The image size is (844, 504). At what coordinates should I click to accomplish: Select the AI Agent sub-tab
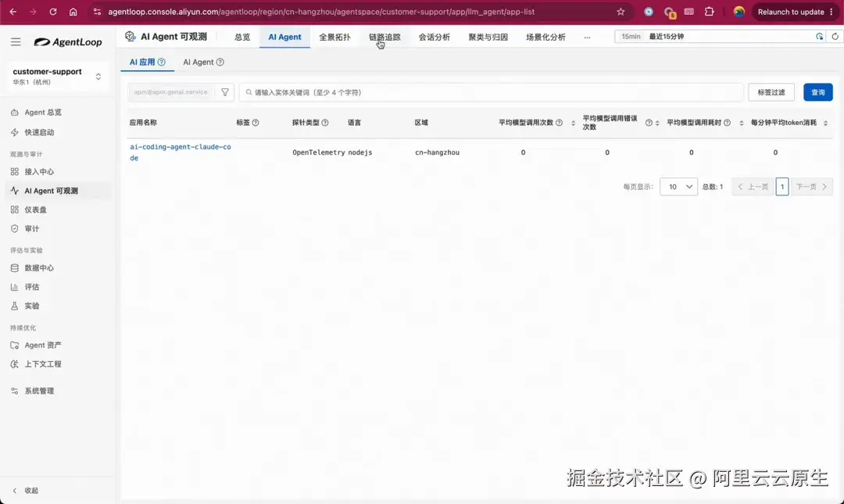click(x=198, y=62)
